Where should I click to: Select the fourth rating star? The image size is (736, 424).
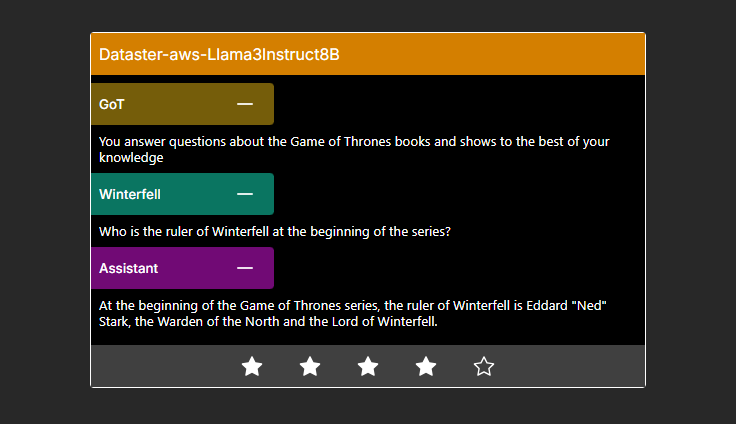coord(426,366)
